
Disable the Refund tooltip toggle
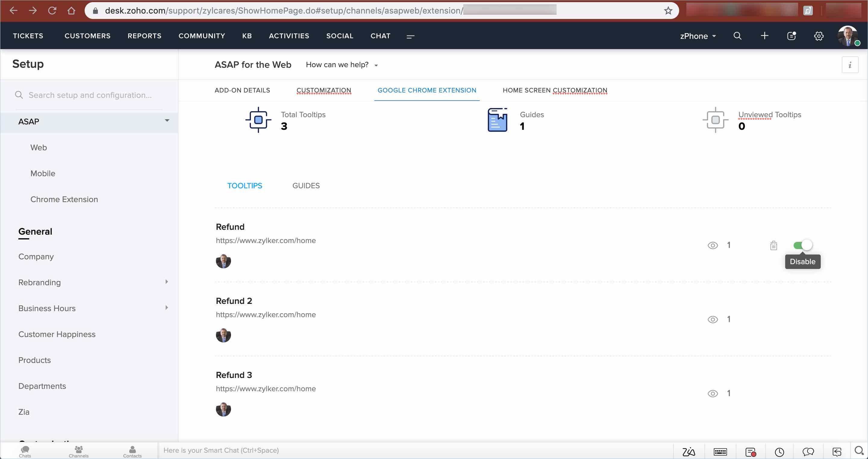803,245
